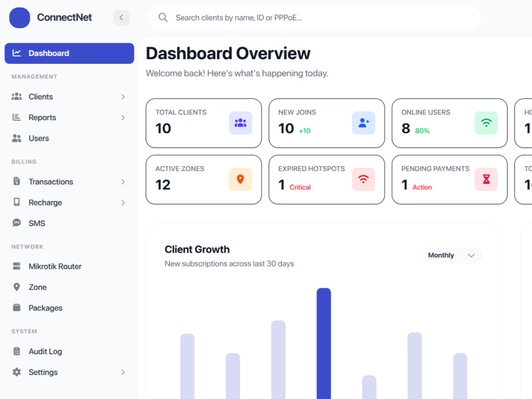The height and width of the screenshot is (399, 532).
Task: Click the "+10" green change value
Action: click(305, 131)
